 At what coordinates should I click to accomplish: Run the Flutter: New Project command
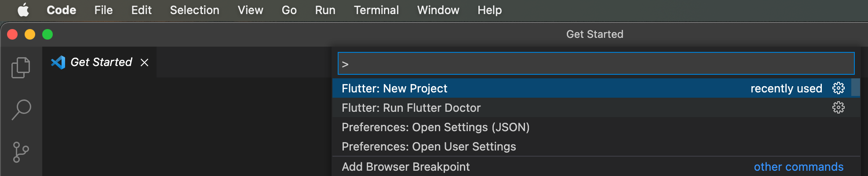pyautogui.click(x=394, y=88)
